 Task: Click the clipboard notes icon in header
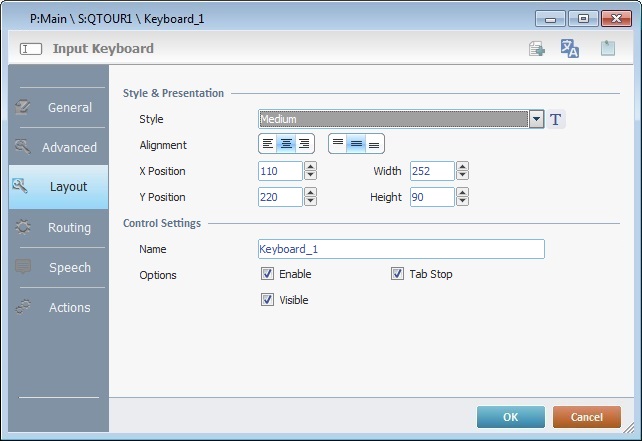[607, 49]
